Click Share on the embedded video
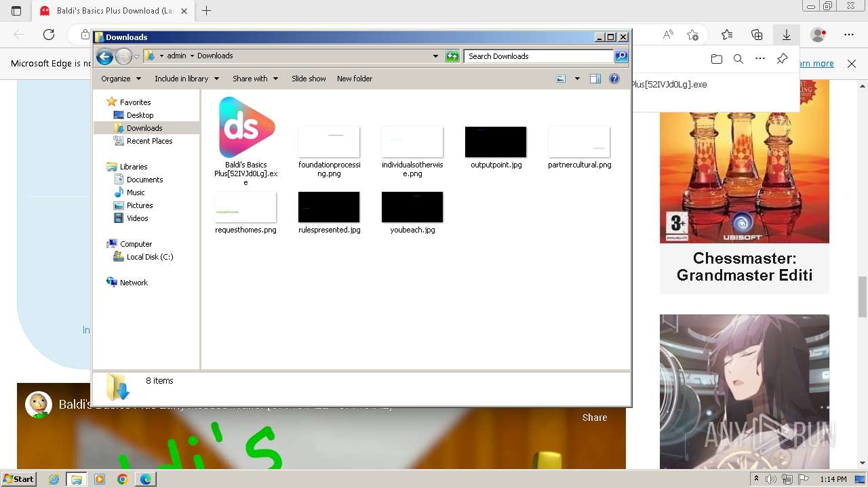The height and width of the screenshot is (488, 868). (x=595, y=418)
